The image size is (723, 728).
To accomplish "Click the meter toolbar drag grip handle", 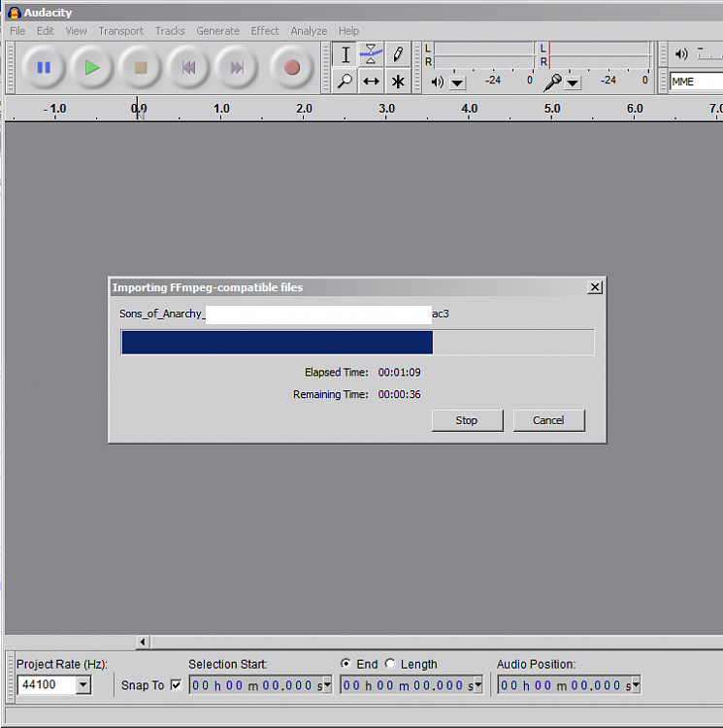I will (x=417, y=68).
